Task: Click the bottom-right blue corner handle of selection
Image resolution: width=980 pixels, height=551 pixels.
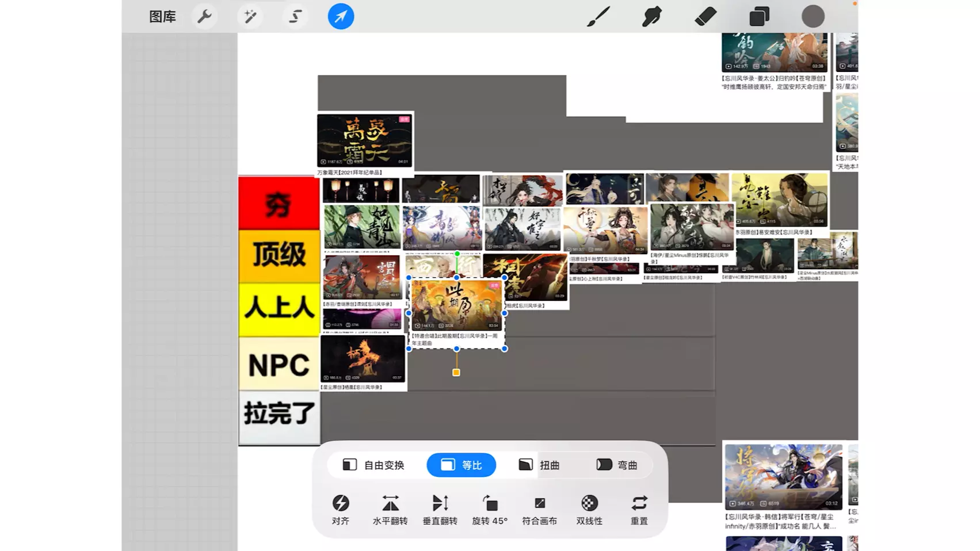Action: tap(505, 349)
